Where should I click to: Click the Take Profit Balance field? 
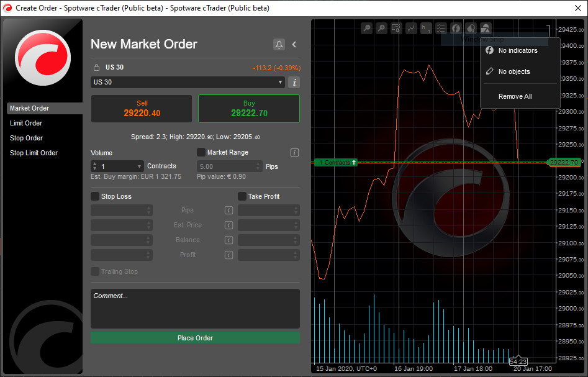(268, 240)
